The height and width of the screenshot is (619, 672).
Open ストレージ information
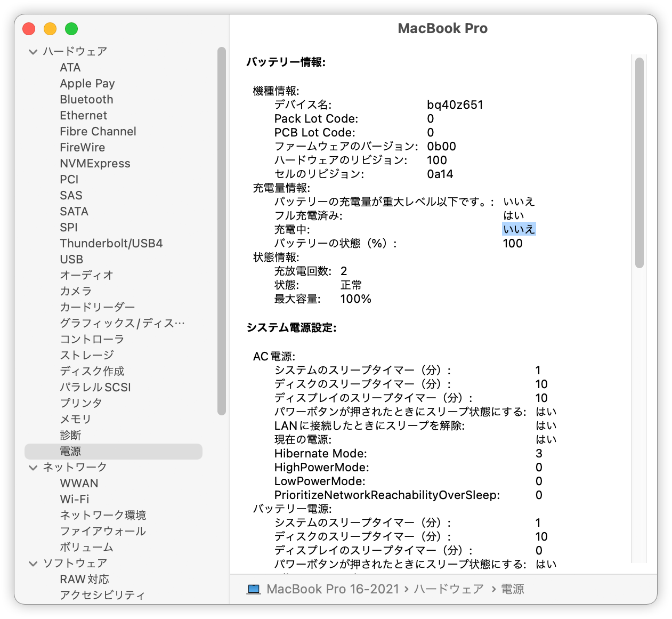(x=87, y=356)
